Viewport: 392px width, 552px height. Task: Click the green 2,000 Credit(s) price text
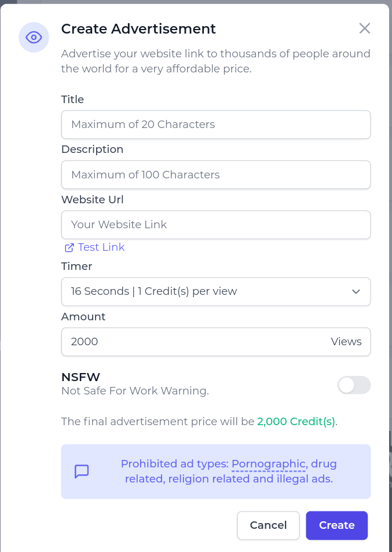click(296, 422)
